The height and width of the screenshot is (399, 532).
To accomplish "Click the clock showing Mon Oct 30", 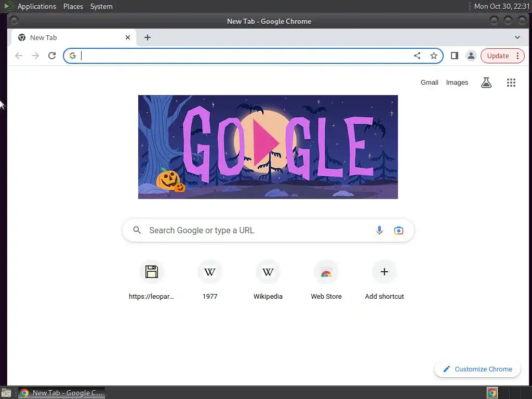I will [501, 6].
